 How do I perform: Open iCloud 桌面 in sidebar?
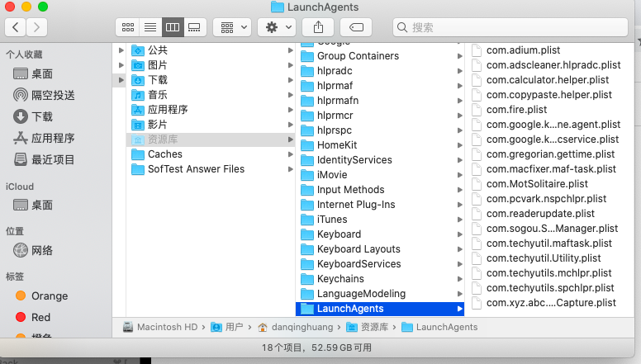(x=33, y=205)
